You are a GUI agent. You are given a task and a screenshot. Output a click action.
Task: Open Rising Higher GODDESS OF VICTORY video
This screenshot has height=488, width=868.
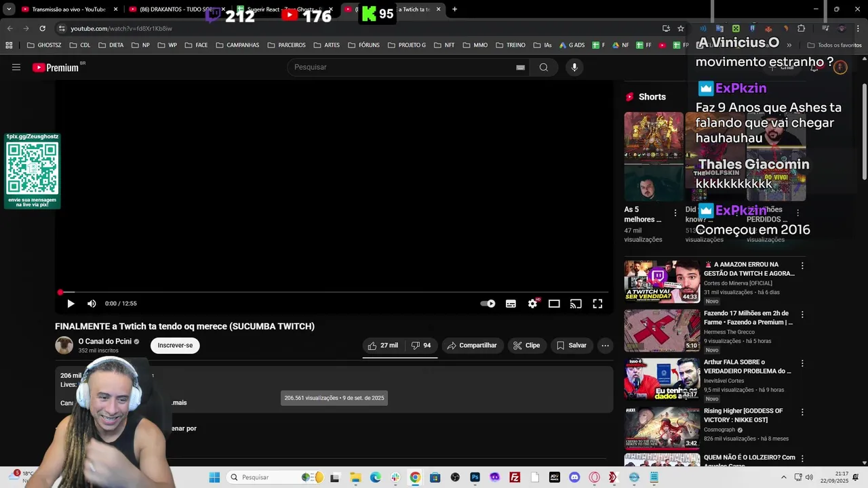coord(662,428)
